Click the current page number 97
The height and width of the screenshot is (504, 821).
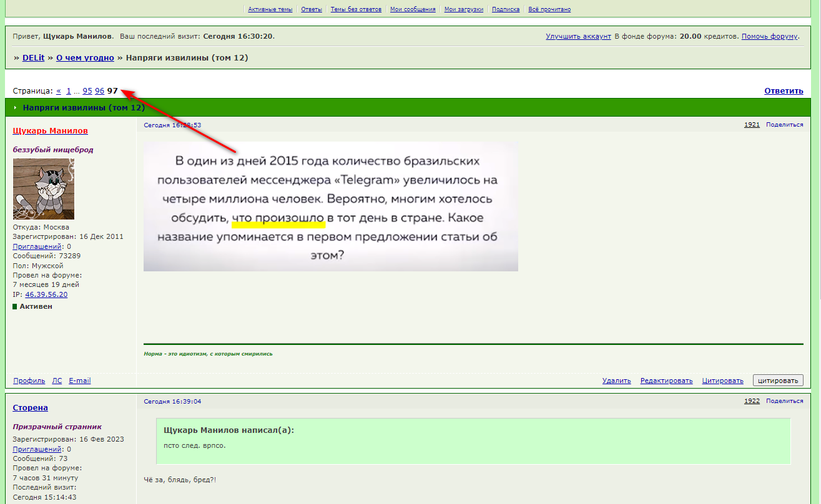(x=112, y=91)
